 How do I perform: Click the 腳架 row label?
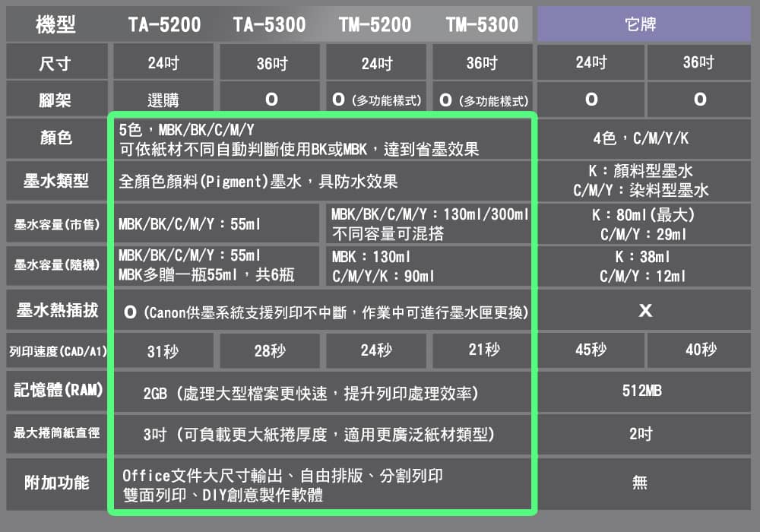55,100
